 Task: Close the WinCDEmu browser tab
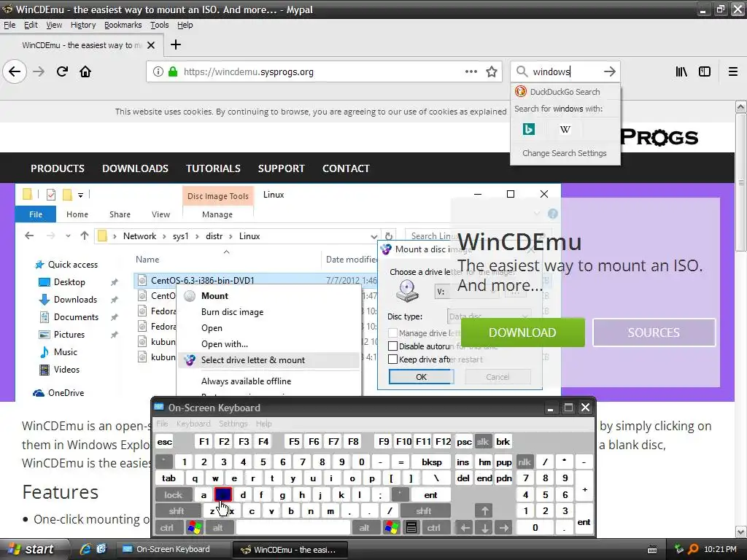(x=151, y=45)
